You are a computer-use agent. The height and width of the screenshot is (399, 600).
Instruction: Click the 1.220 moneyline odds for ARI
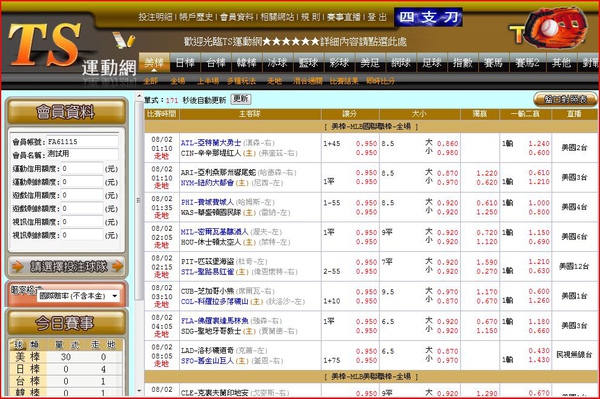pyautogui.click(x=487, y=173)
